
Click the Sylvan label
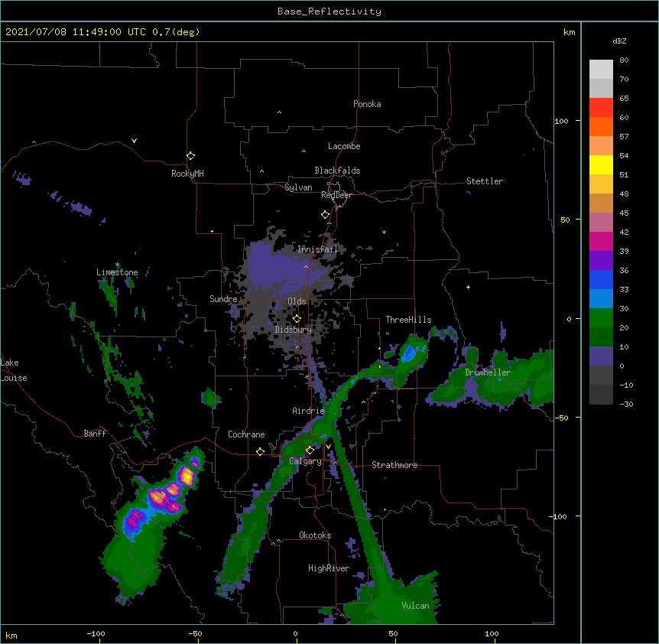pyautogui.click(x=298, y=187)
